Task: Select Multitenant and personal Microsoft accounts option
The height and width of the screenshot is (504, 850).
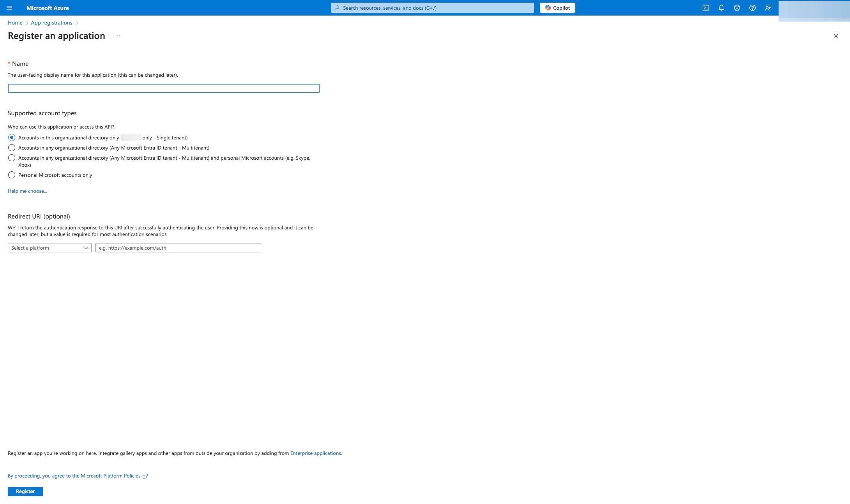Action: coord(12,158)
